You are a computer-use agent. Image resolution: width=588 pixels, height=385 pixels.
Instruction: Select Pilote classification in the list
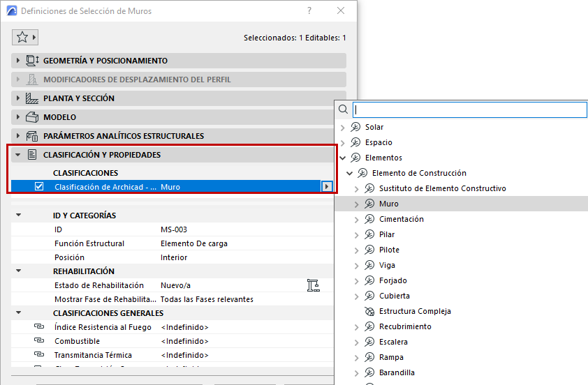tap(389, 250)
